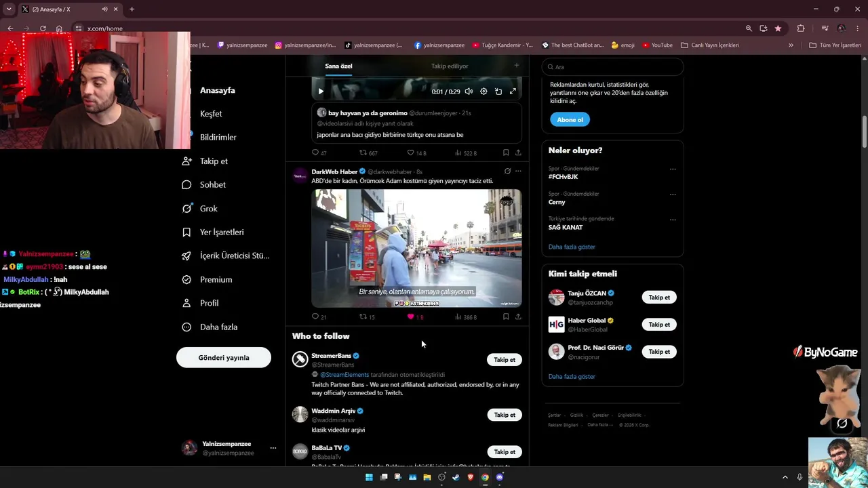Show hidden system tray icons

[785, 477]
